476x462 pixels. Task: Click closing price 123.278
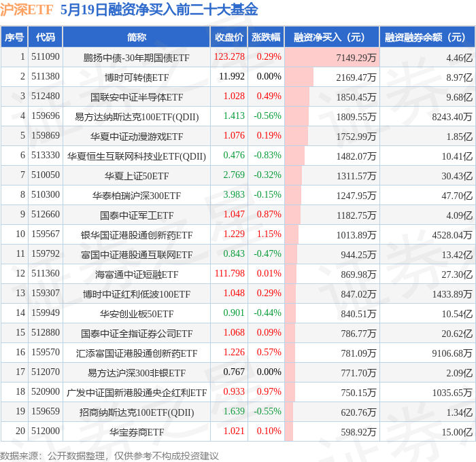click(x=229, y=56)
